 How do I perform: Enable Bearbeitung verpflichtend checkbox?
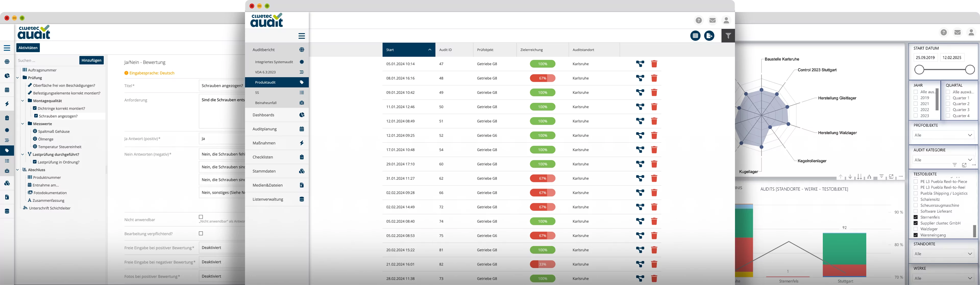pyautogui.click(x=201, y=234)
